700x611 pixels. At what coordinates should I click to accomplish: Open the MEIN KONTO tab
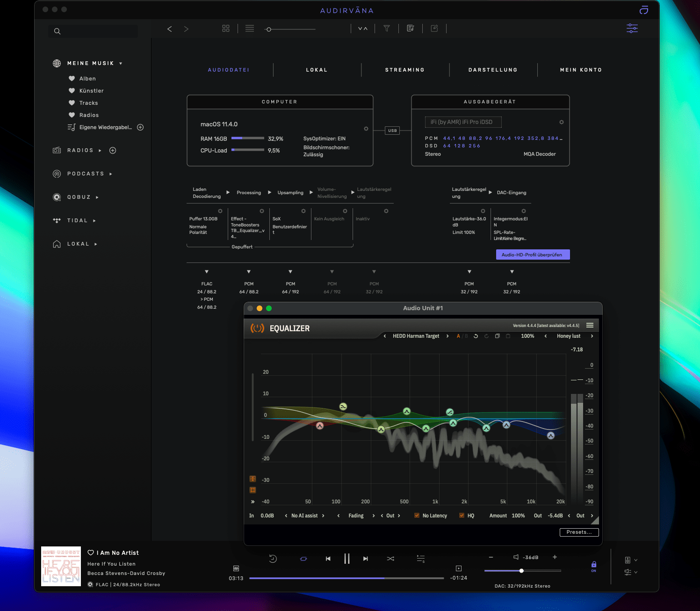(581, 70)
